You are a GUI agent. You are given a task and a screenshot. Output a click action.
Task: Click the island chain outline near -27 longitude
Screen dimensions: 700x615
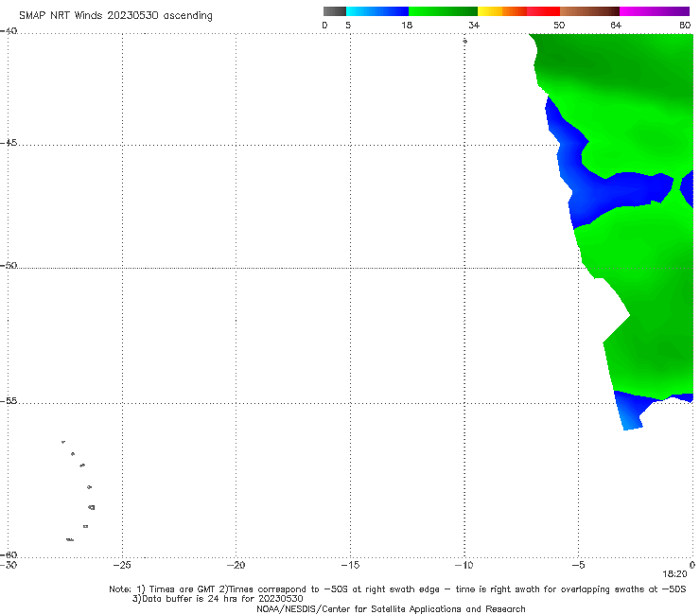pyautogui.click(x=79, y=490)
